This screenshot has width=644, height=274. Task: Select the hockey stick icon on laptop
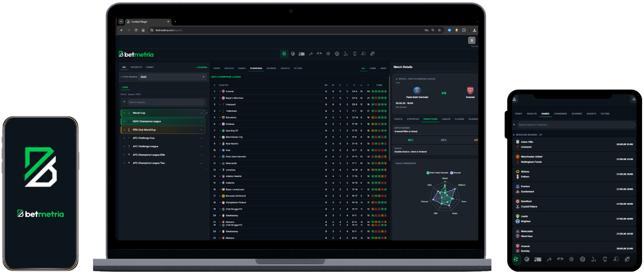click(x=345, y=54)
